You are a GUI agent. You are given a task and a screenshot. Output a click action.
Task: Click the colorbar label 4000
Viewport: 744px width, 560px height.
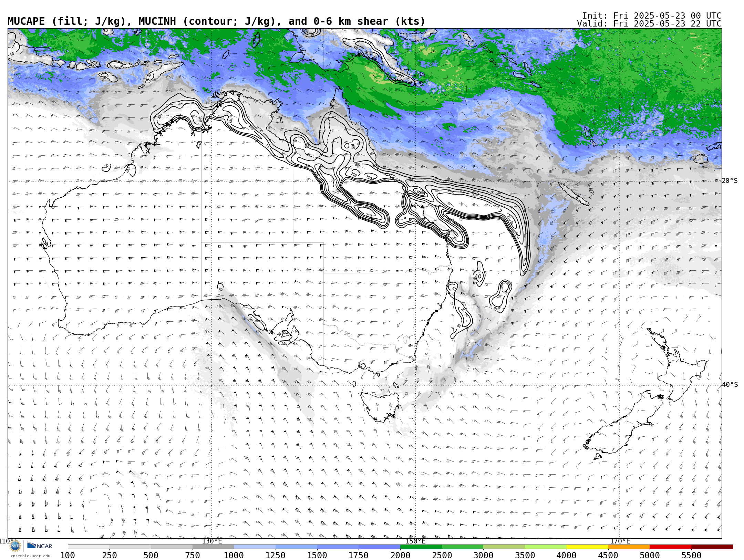point(567,555)
